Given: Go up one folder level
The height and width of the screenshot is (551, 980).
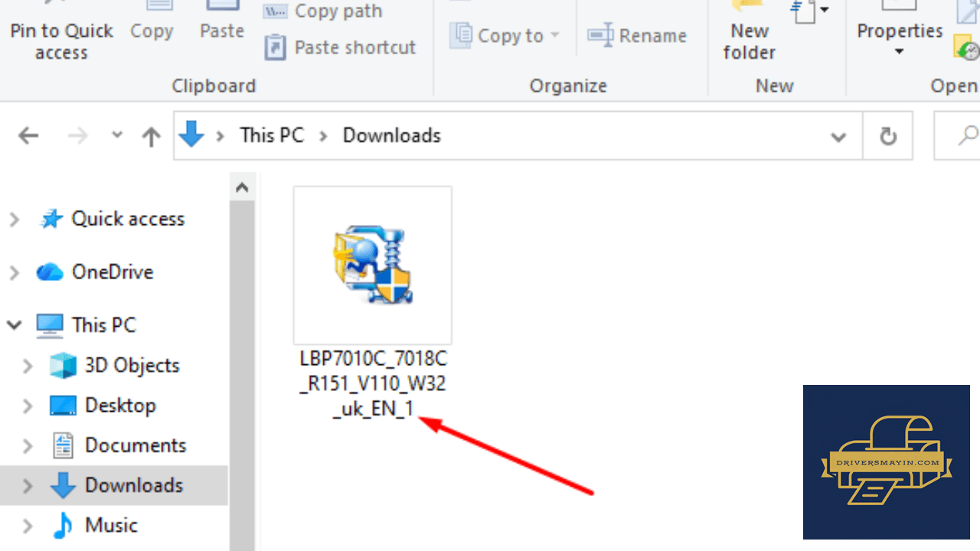Looking at the screenshot, I should [152, 136].
